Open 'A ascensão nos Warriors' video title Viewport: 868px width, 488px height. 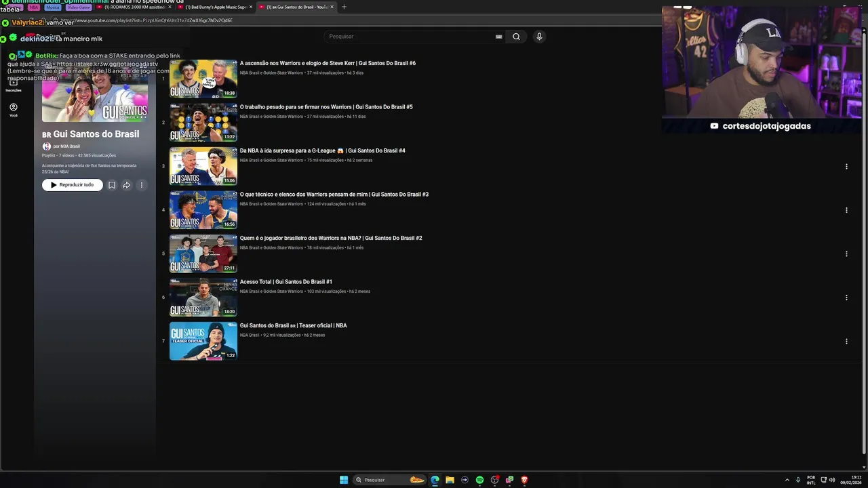[328, 63]
